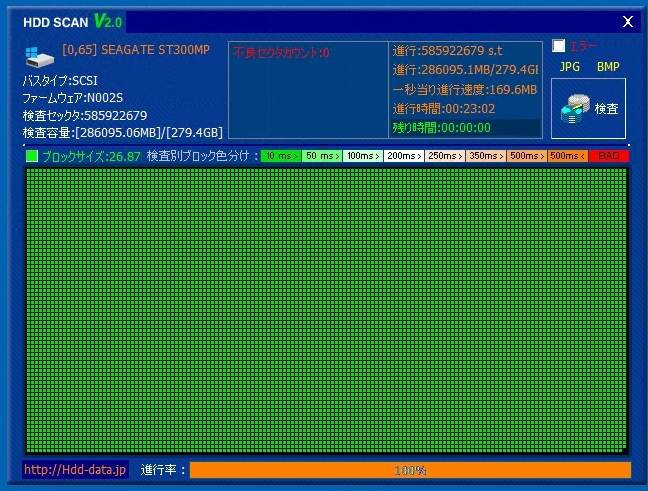
Task: Click the 進行:286095.1MB/279.4GB text
Action: [465, 69]
